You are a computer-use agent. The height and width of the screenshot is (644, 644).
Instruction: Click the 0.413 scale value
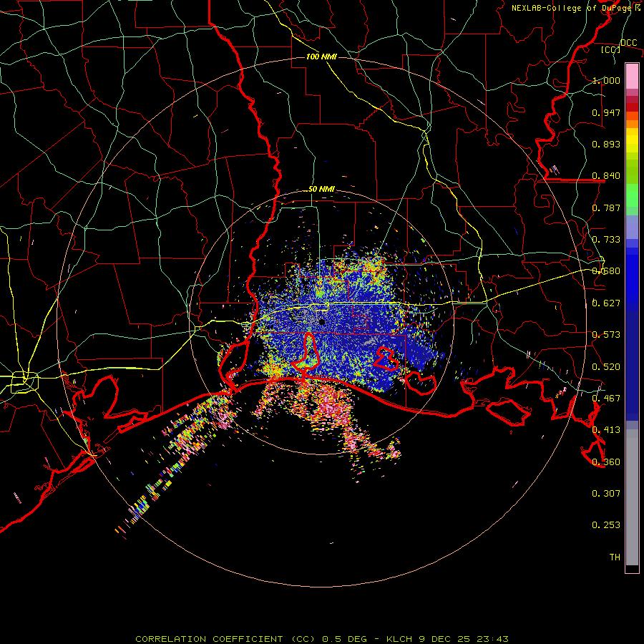[606, 430]
